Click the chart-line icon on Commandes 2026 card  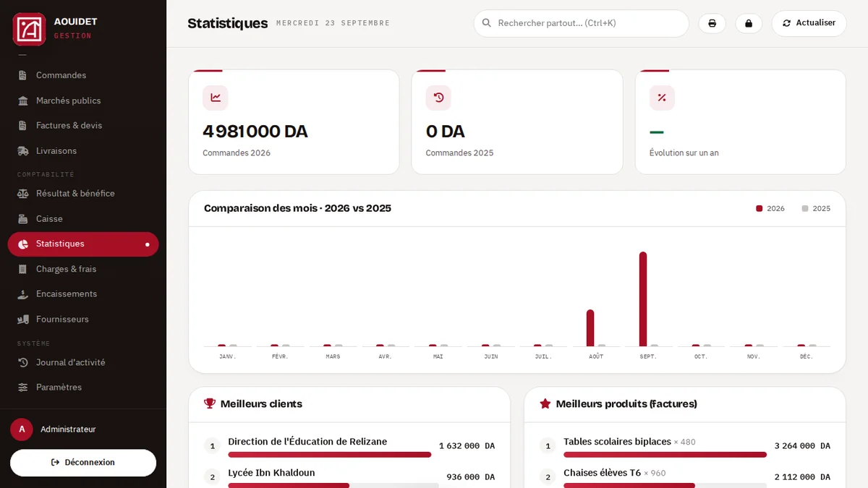[216, 98]
